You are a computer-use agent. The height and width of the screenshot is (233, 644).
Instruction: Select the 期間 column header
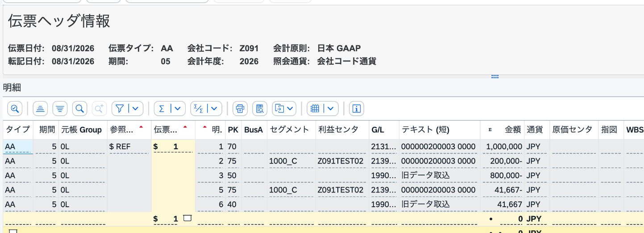[x=46, y=130]
